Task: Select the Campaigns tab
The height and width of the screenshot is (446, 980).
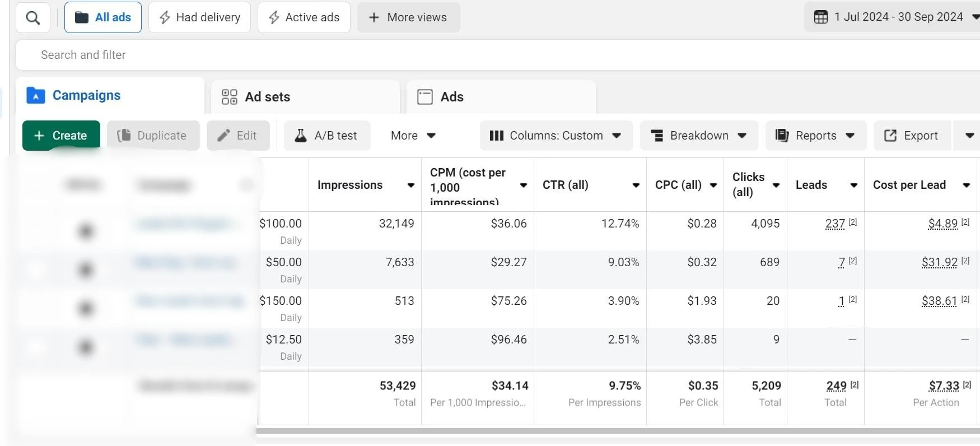Action: [x=110, y=95]
